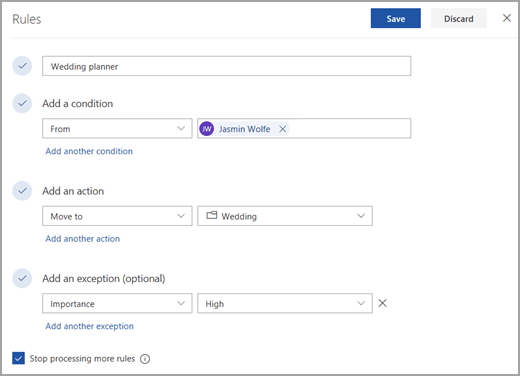This screenshot has height=376, width=520.
Task: Open the From condition dropdown
Action: pyautogui.click(x=117, y=128)
